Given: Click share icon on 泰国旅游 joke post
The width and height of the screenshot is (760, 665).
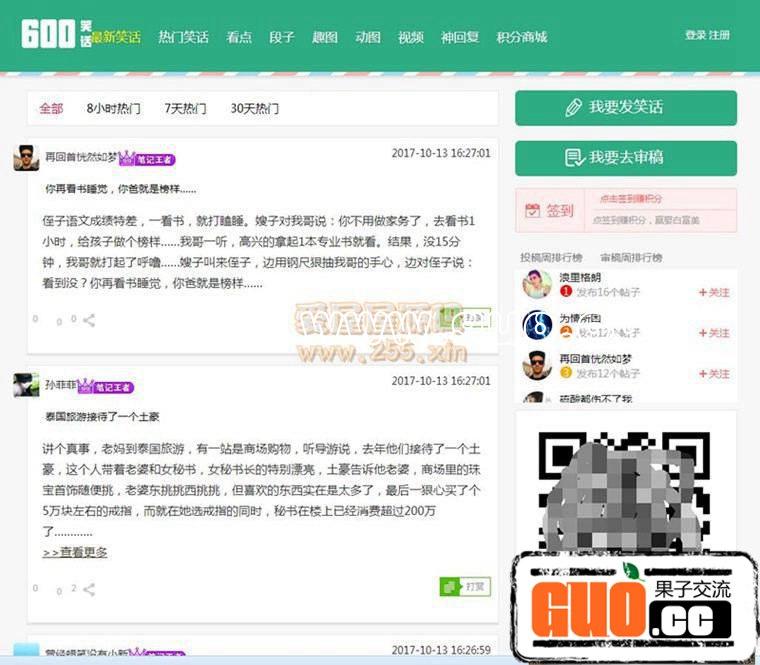Looking at the screenshot, I should click(89, 589).
